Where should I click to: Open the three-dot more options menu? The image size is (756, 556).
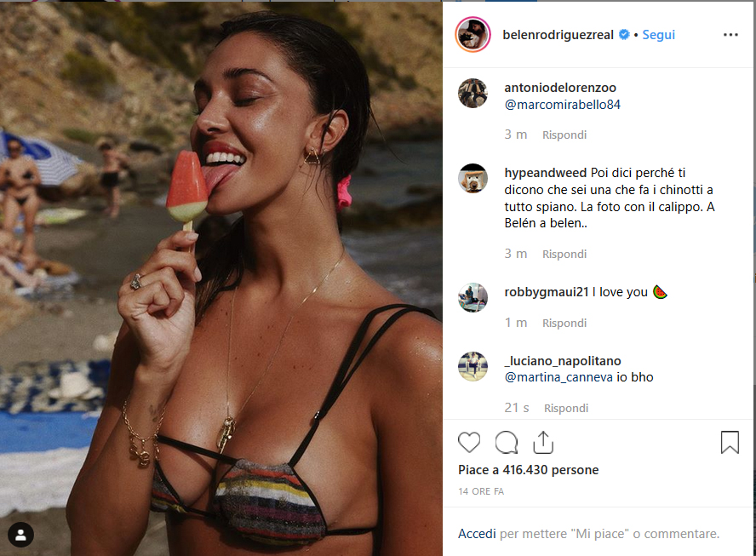(x=730, y=35)
